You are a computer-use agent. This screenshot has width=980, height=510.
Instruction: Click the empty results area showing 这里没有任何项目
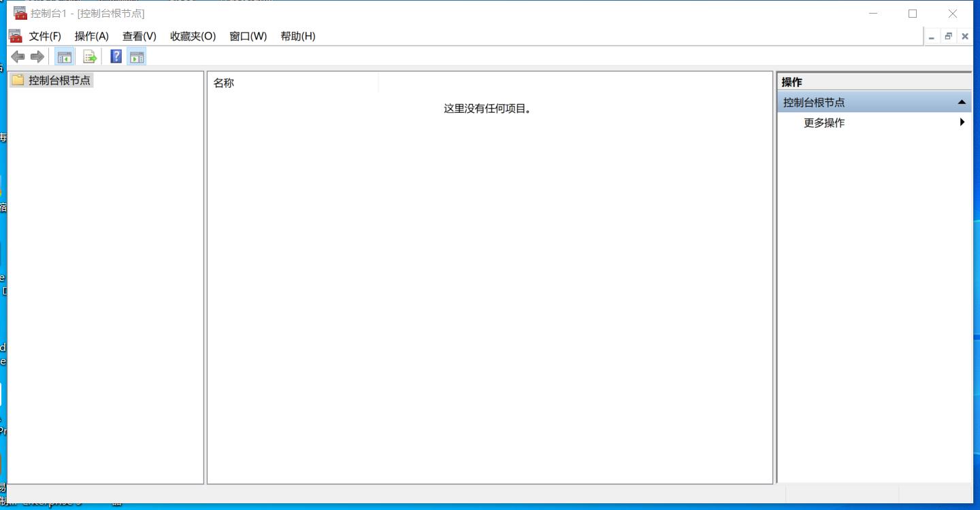(x=488, y=272)
